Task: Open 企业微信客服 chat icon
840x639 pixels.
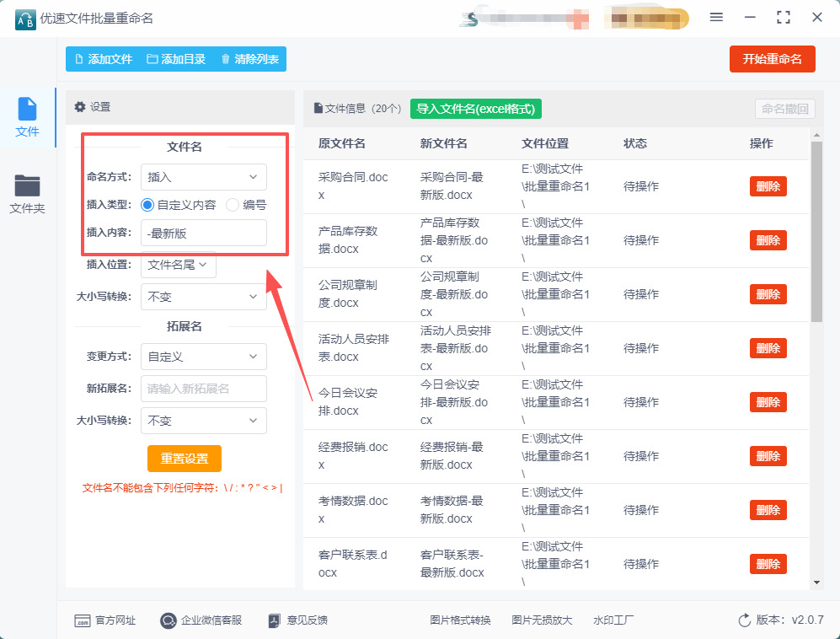Action: point(169,620)
